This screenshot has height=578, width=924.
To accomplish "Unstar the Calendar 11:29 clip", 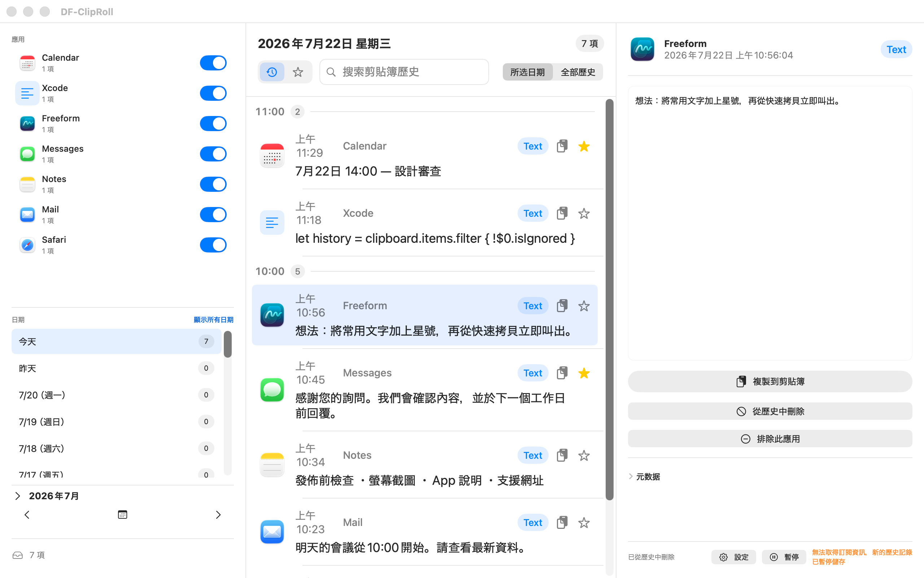I will (x=584, y=146).
